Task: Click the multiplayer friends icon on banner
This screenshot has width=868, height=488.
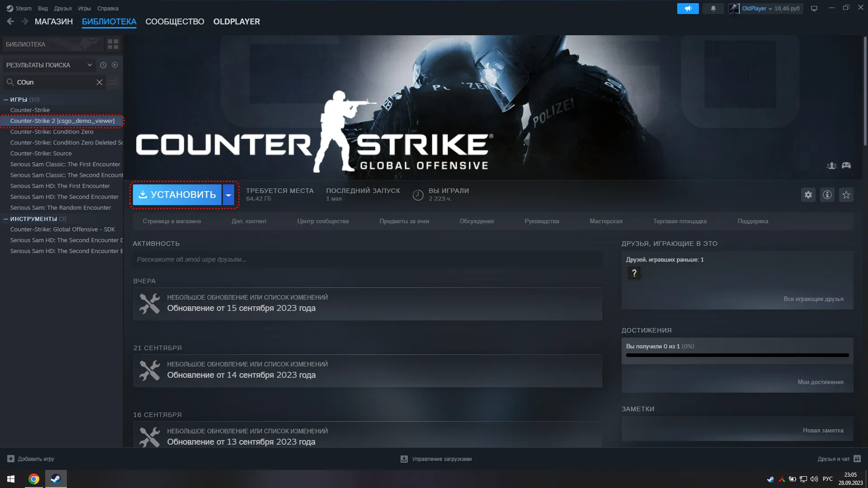Action: [x=831, y=166]
